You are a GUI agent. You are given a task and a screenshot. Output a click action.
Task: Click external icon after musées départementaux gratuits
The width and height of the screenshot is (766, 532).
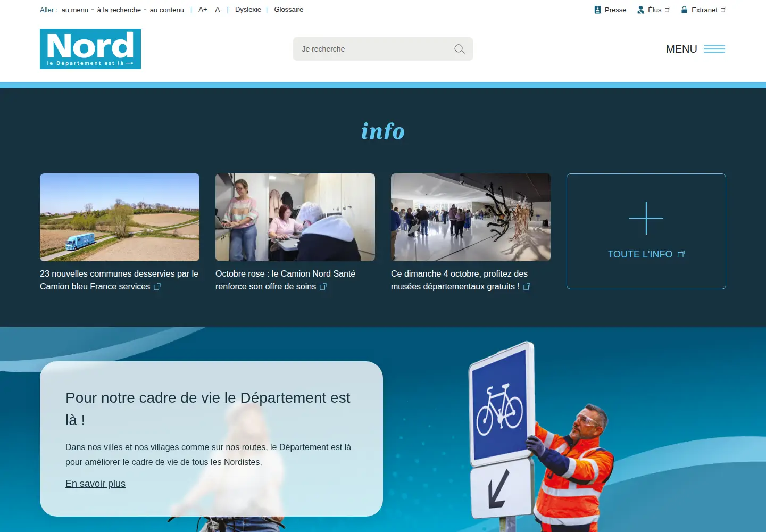[x=527, y=287]
